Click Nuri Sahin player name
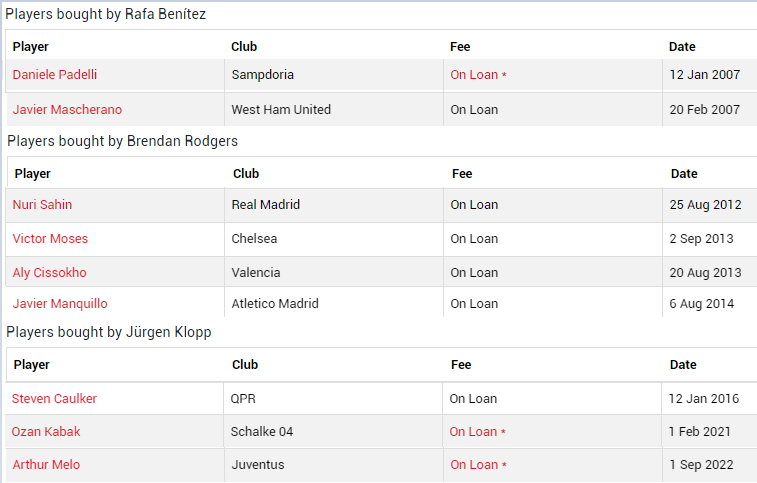This screenshot has height=483, width=757. click(x=42, y=204)
